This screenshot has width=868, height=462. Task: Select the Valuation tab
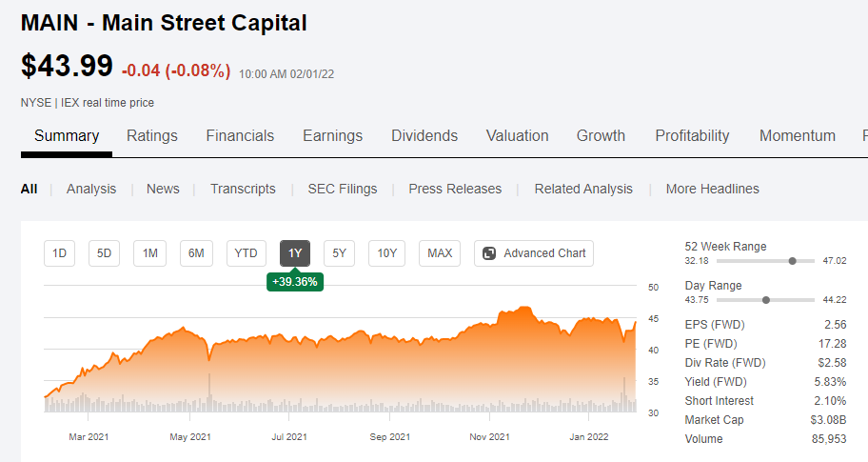518,135
